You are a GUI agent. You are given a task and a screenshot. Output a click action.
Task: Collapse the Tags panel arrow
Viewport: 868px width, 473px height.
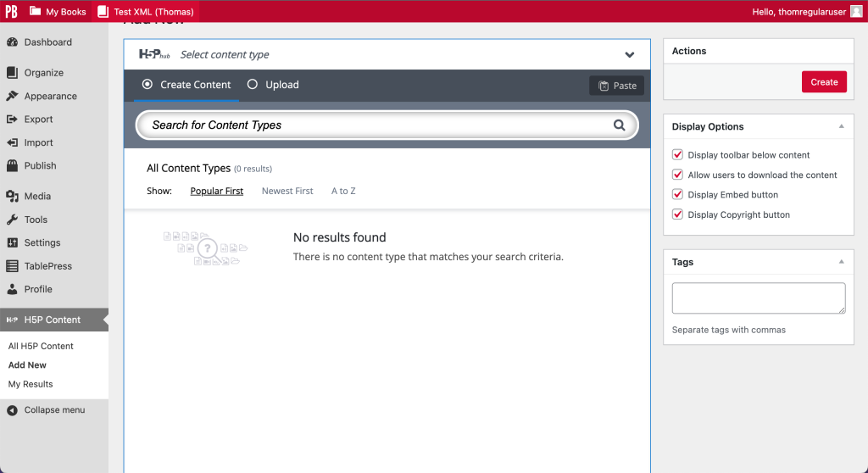pos(841,262)
